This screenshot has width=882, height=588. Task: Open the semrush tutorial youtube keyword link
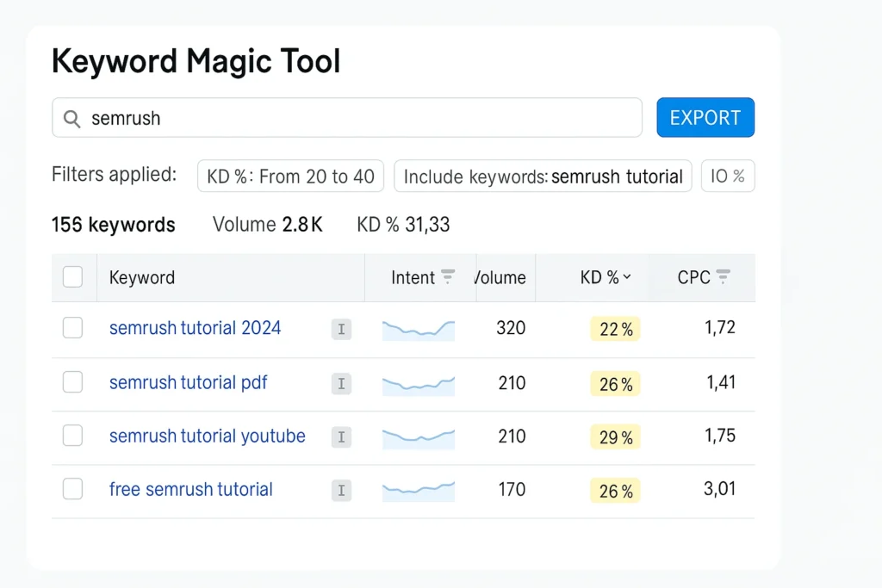click(x=207, y=436)
